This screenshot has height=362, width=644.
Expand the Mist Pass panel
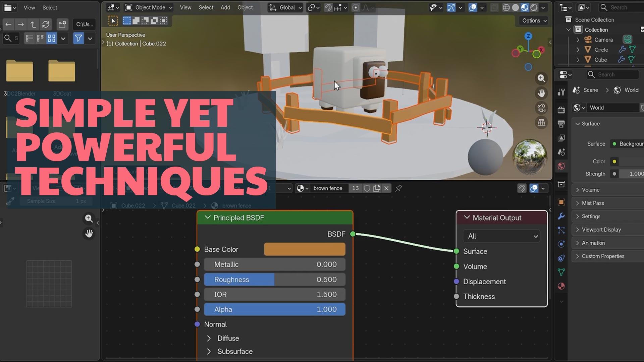608,203
